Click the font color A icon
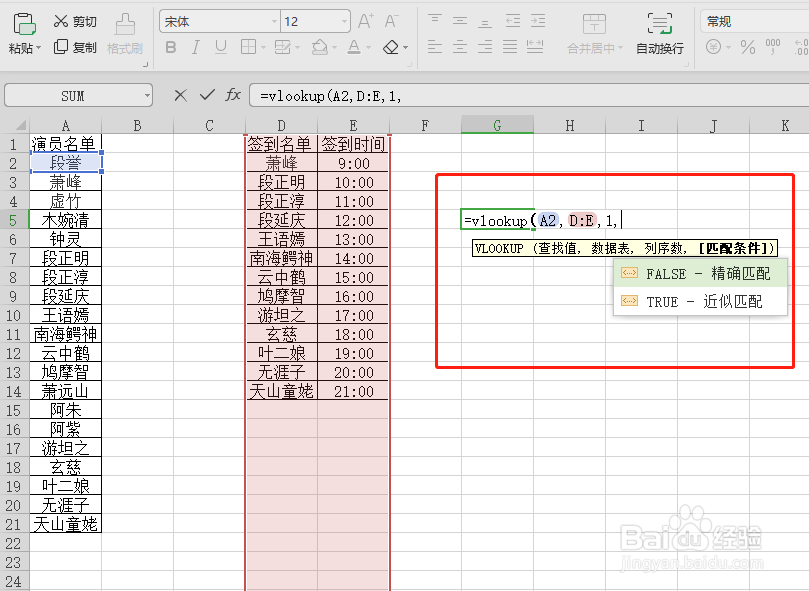 tap(354, 47)
